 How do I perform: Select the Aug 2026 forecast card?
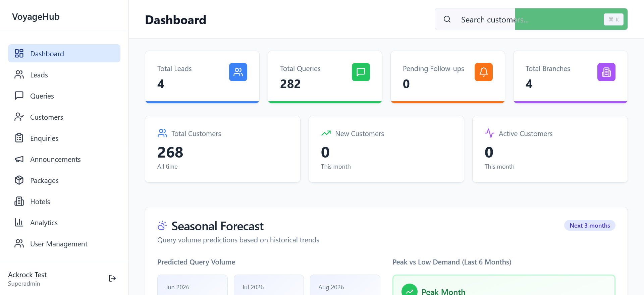tap(345, 285)
